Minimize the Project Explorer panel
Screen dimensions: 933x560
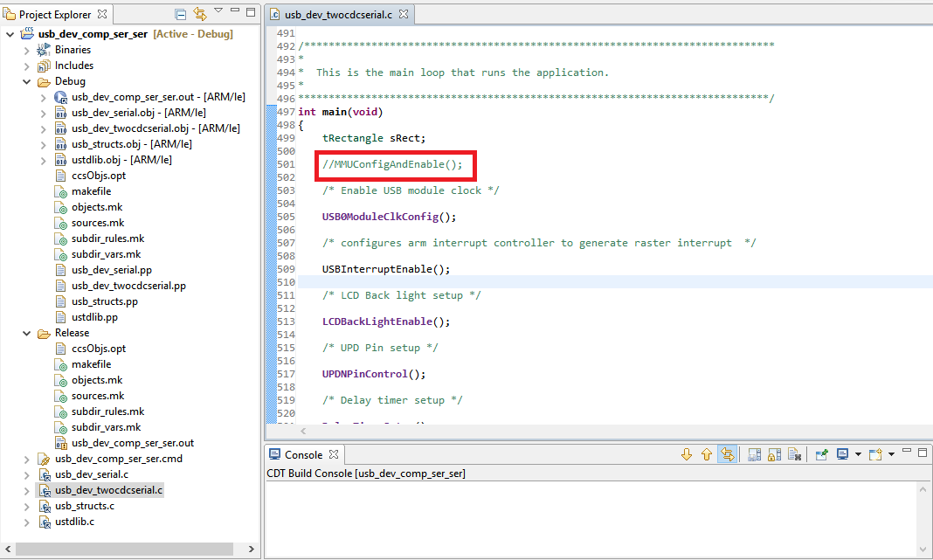tap(235, 10)
